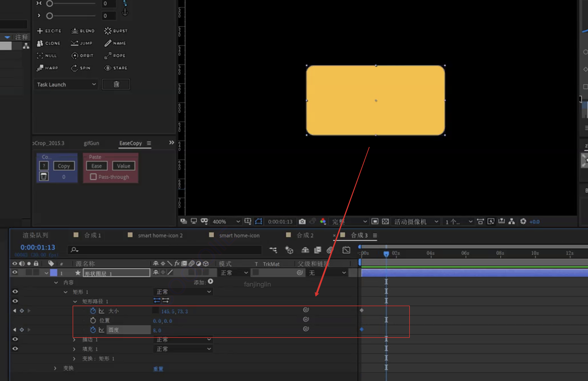
Task: Click the SPIN tool
Action: click(80, 68)
